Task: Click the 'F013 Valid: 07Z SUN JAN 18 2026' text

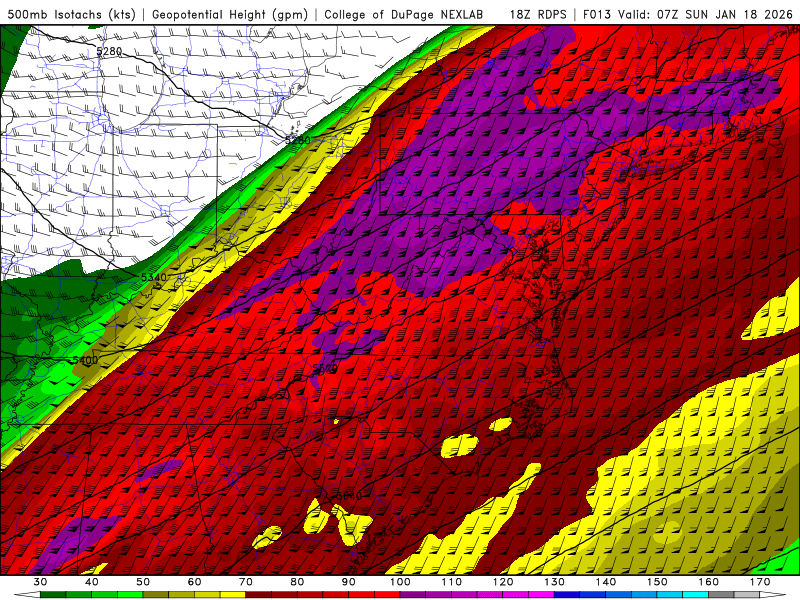Action: tap(688, 14)
